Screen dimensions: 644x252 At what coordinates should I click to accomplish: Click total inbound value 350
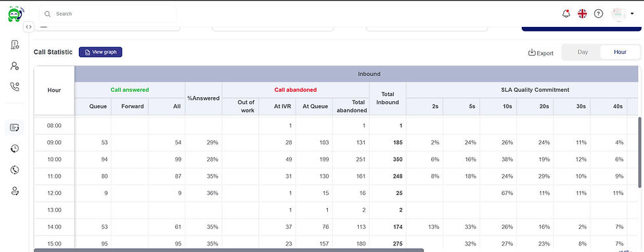coord(397,159)
